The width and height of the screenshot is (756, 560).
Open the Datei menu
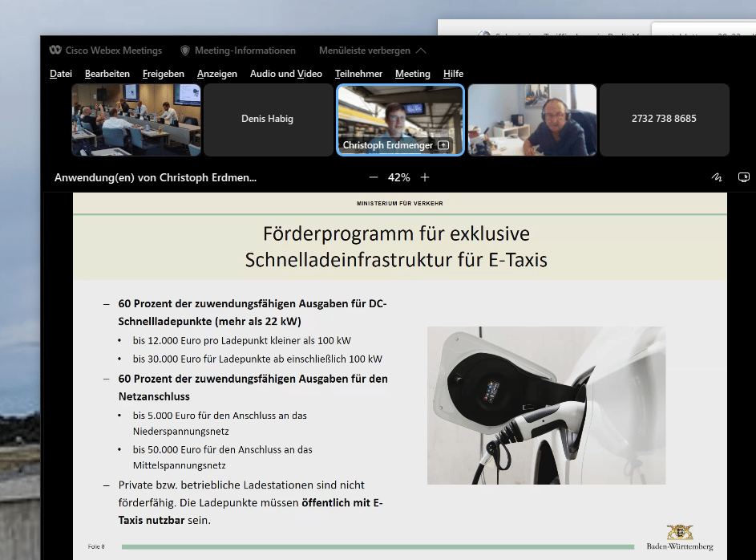(x=61, y=74)
